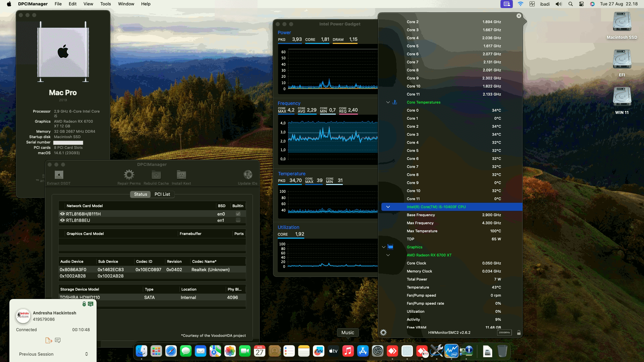Click the Audio Device column header

click(77, 261)
